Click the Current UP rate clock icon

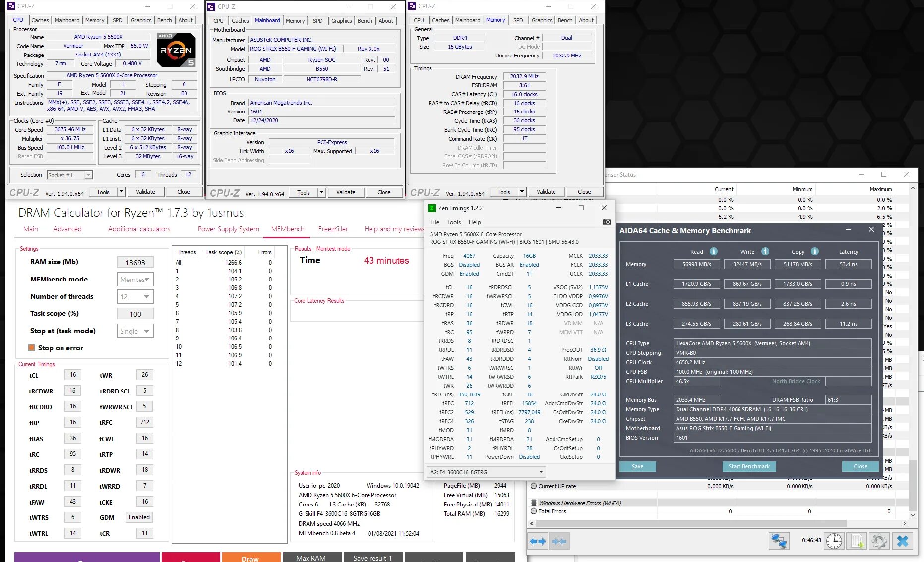534,486
